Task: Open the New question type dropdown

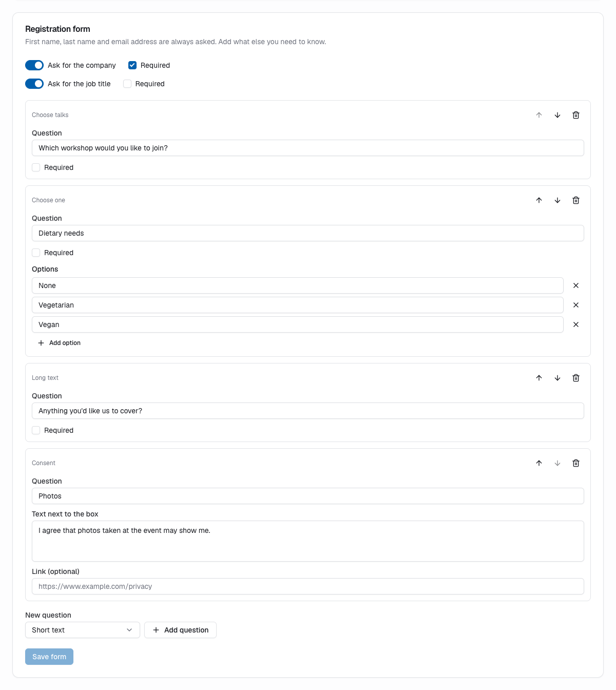Action: point(83,630)
